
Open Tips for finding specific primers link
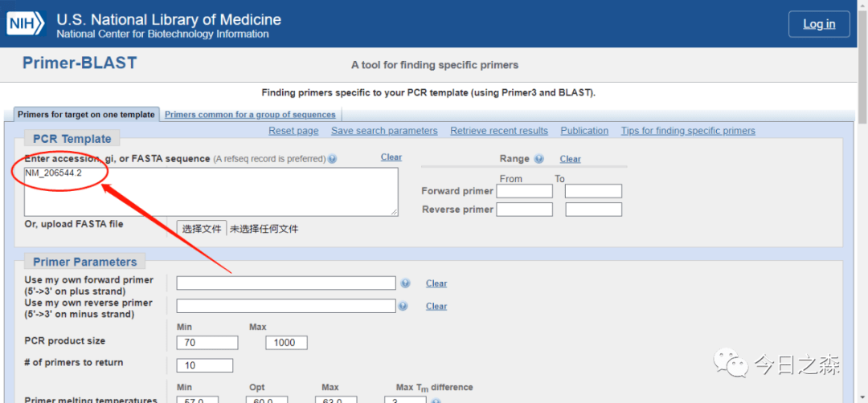point(688,131)
